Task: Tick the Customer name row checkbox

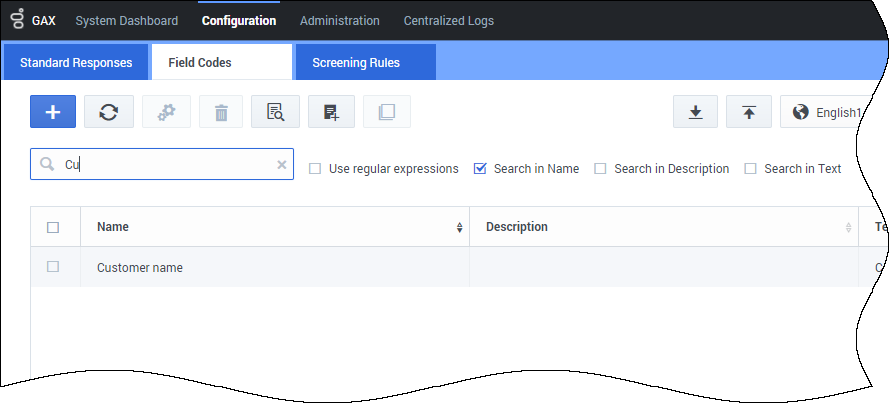Action: (53, 266)
